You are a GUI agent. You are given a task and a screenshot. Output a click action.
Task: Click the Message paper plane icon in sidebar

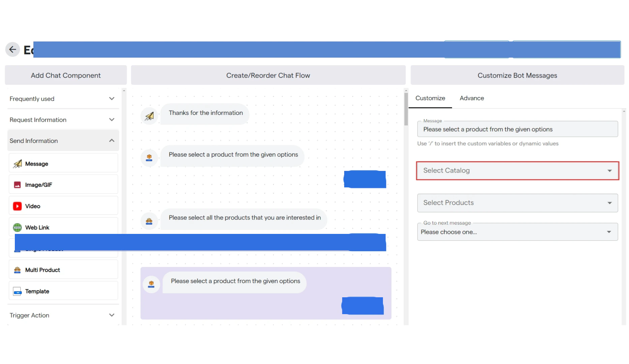click(18, 164)
